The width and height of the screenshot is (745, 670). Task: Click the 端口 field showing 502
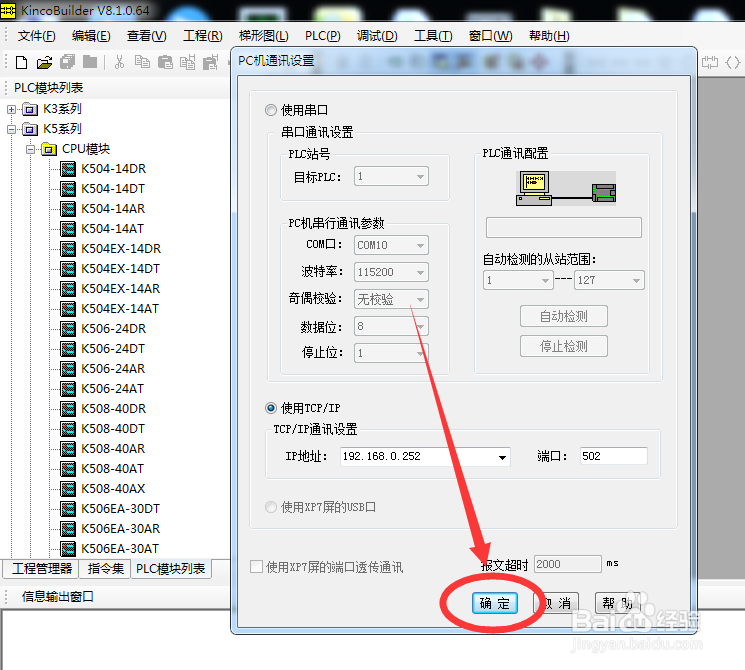point(613,456)
